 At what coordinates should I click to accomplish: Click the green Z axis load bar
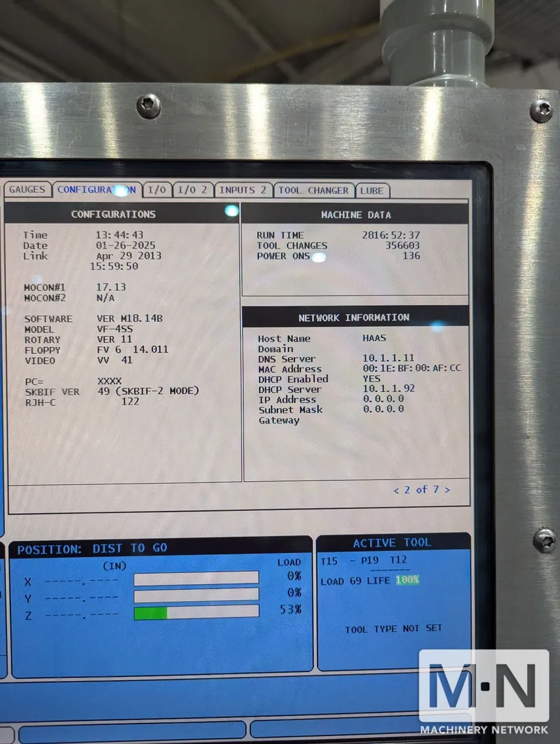pyautogui.click(x=151, y=613)
